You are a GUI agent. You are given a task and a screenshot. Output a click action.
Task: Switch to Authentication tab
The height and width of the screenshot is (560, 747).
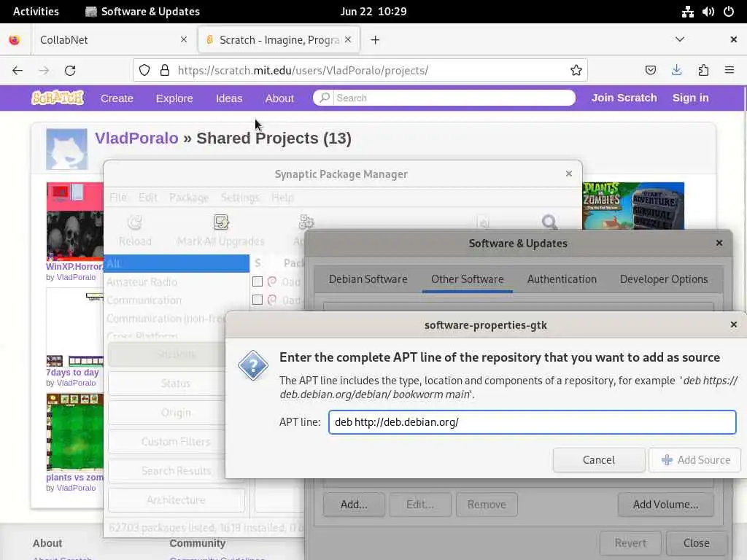point(562,279)
